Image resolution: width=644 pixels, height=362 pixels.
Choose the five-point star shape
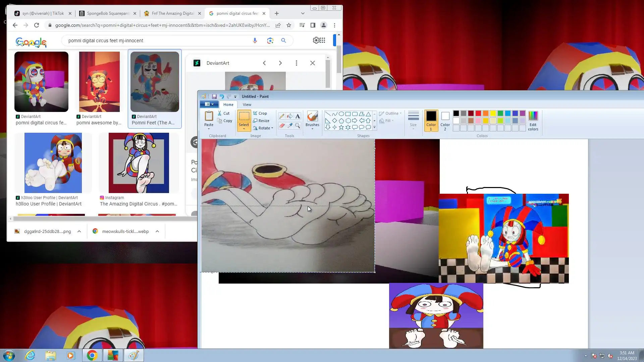(341, 127)
